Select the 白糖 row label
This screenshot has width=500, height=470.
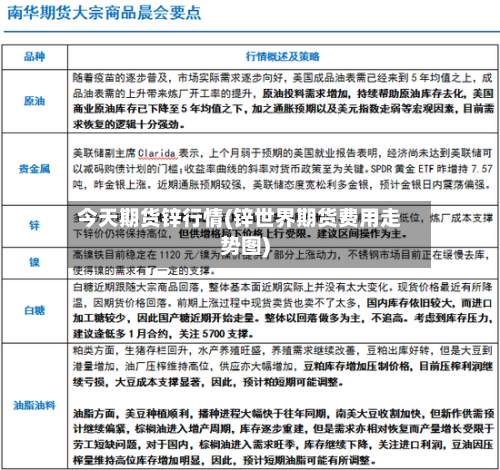(x=34, y=310)
